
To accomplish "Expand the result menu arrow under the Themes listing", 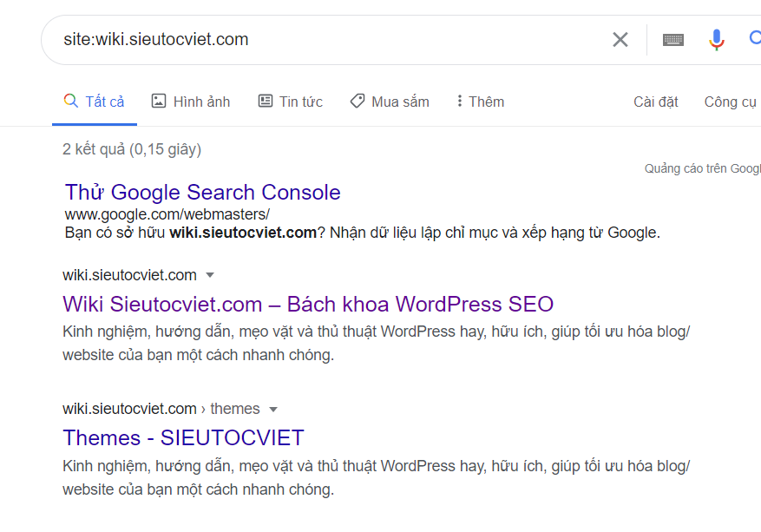I will point(272,409).
